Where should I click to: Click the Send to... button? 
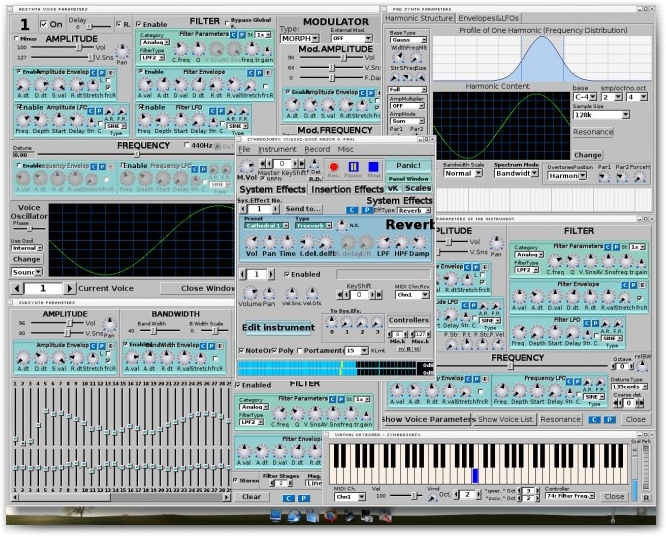(x=303, y=209)
